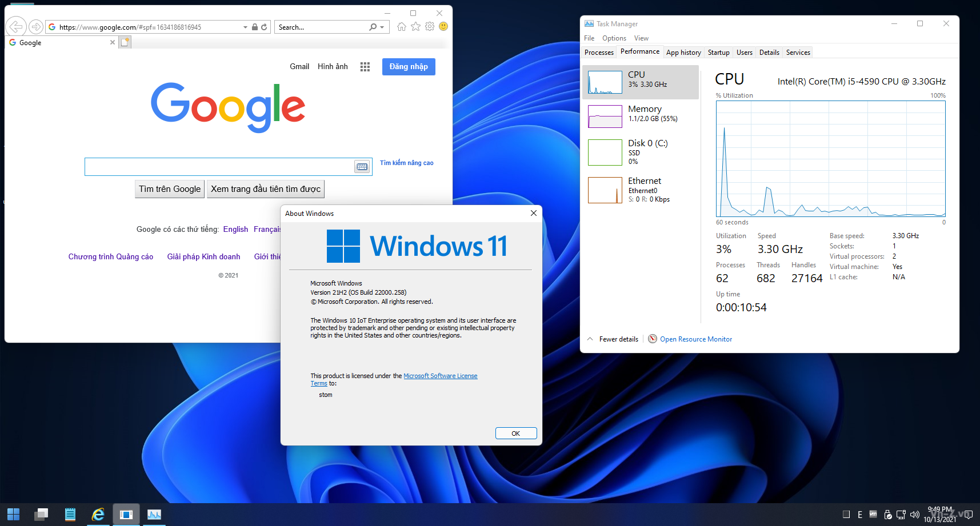This screenshot has width=980, height=526.
Task: Open the address bar autocomplete dropdown arrow
Action: (245, 27)
